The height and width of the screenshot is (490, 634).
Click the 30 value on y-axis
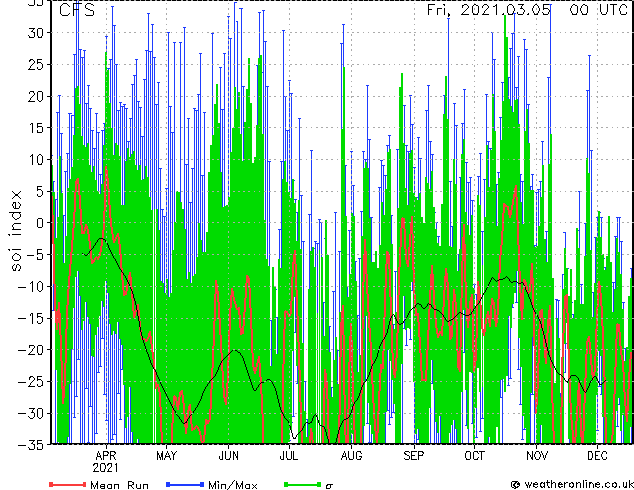pos(36,33)
